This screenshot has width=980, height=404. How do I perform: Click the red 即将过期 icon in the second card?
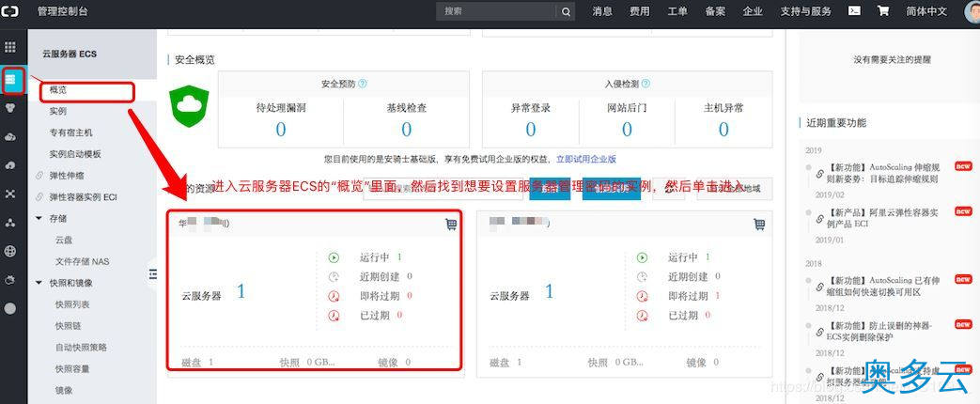point(642,297)
